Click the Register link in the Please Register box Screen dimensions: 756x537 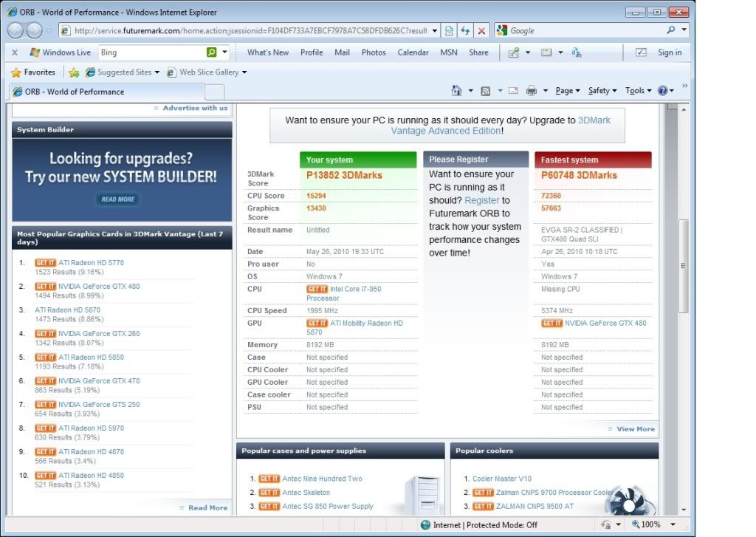coord(481,200)
